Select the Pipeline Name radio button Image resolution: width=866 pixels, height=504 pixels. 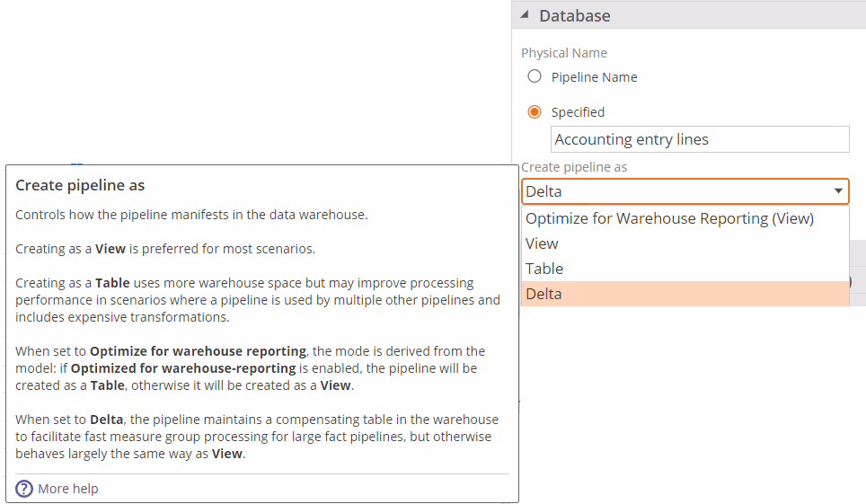pyautogui.click(x=535, y=76)
